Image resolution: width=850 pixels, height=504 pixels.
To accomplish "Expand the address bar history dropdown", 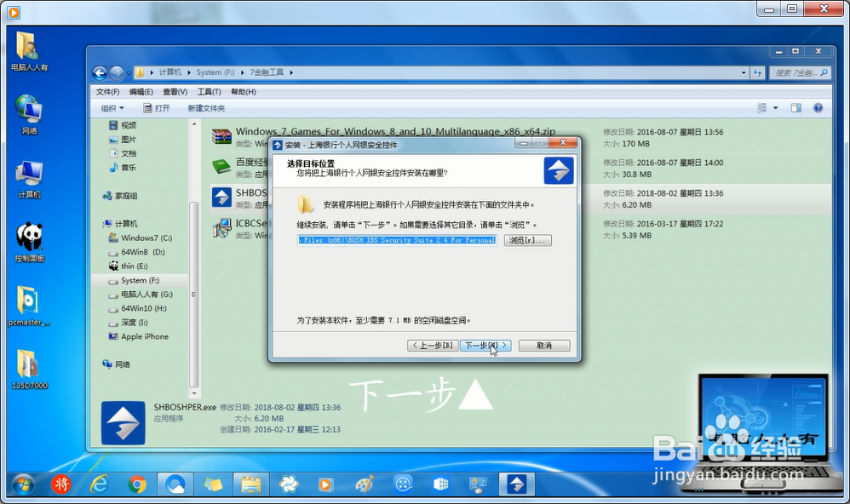I will click(744, 72).
